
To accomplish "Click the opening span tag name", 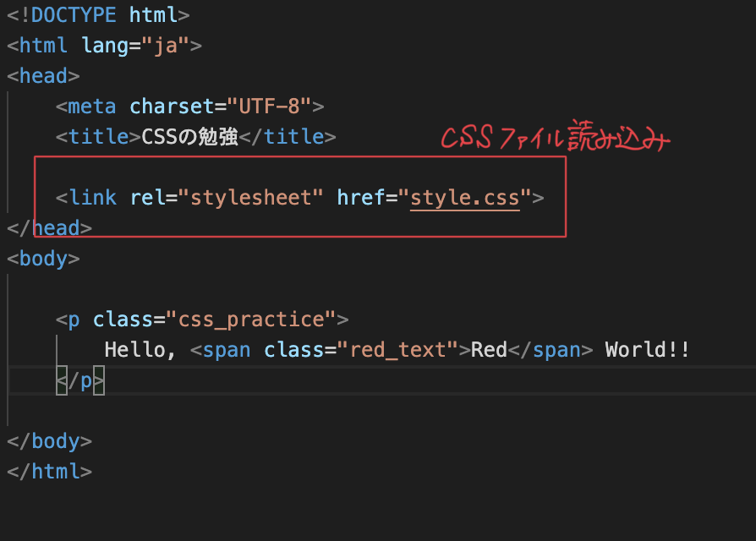I will (227, 350).
